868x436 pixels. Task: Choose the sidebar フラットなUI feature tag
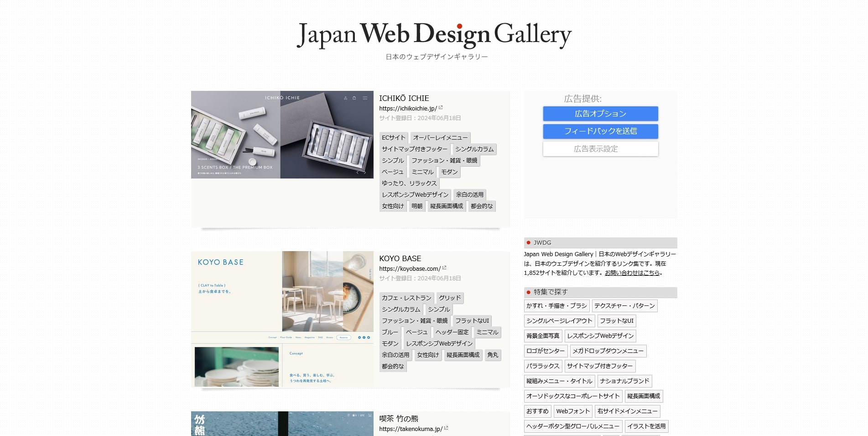617,321
